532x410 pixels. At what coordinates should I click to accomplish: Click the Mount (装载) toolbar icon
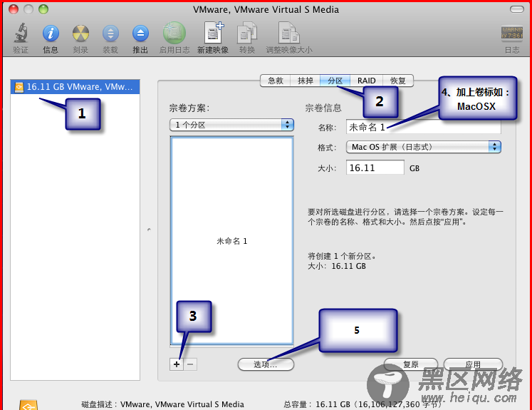pyautogui.click(x=110, y=34)
